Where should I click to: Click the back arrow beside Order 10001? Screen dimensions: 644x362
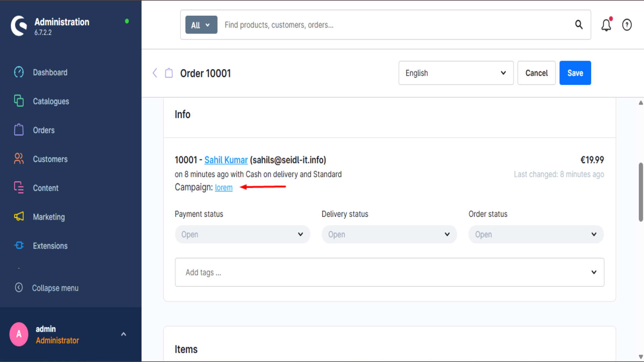(x=155, y=73)
